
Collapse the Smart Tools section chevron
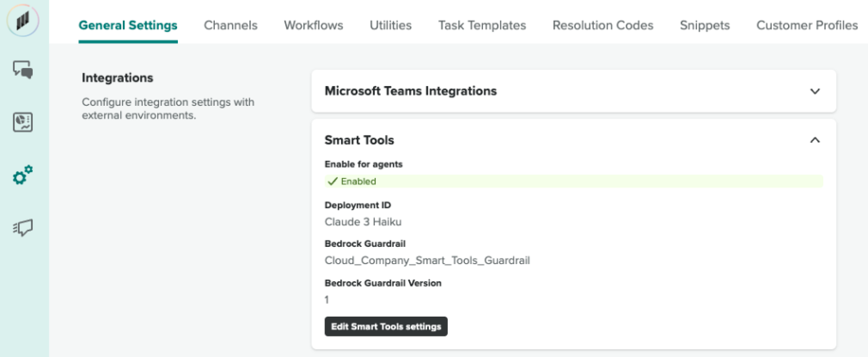tap(815, 140)
